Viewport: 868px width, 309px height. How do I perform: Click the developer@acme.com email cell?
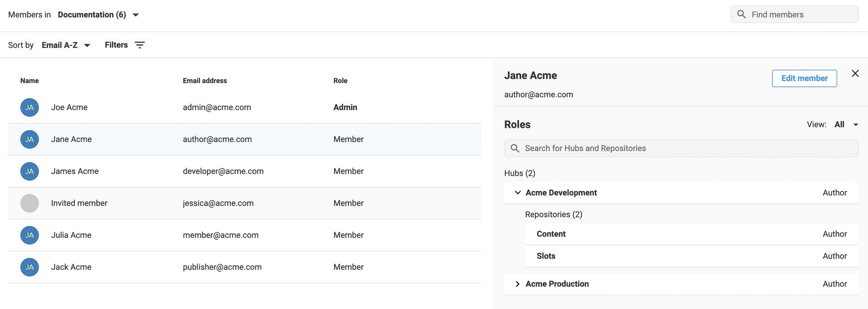[223, 171]
